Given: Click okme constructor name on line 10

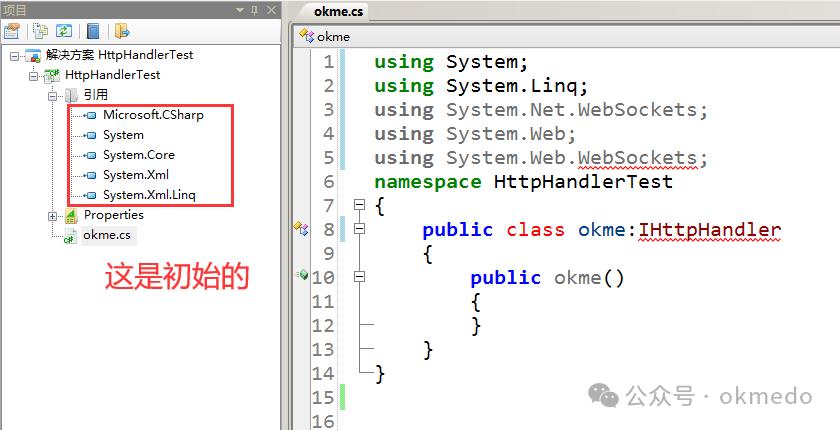Looking at the screenshot, I should pyautogui.click(x=578, y=278).
